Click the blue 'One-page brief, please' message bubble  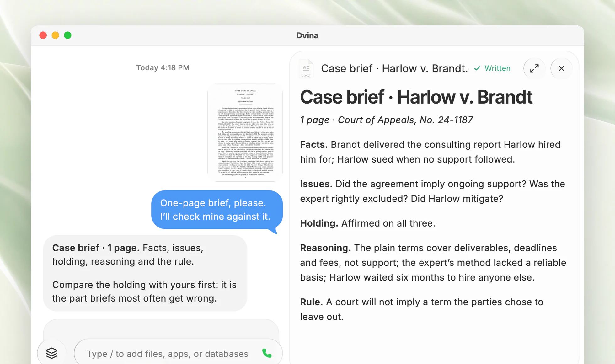pos(217,210)
